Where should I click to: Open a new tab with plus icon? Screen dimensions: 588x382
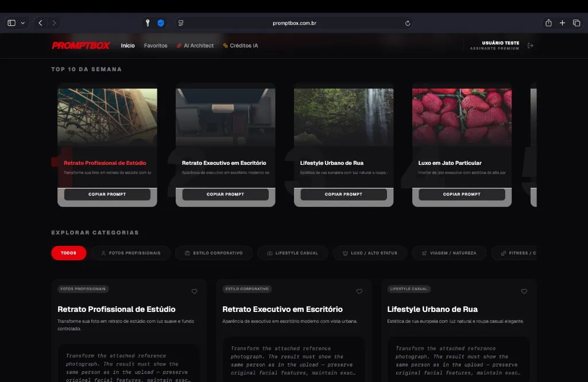point(562,23)
